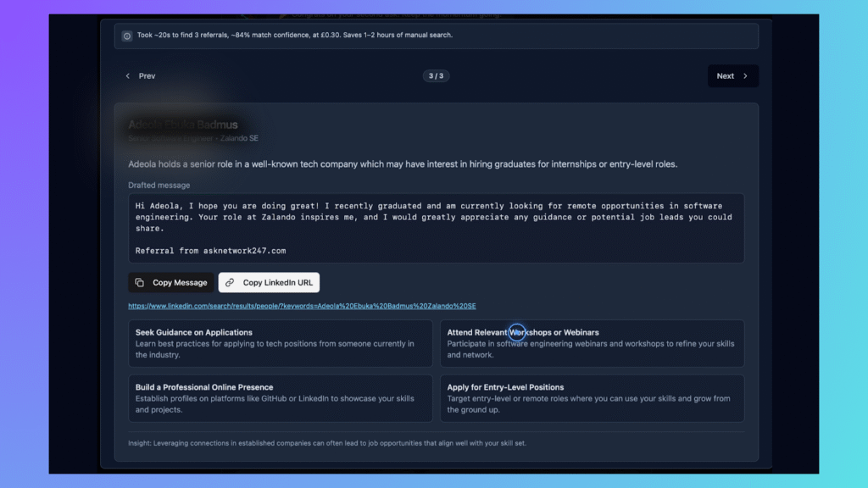Image resolution: width=868 pixels, height=488 pixels.
Task: Click inside the drafted message text box
Action: [x=436, y=228]
